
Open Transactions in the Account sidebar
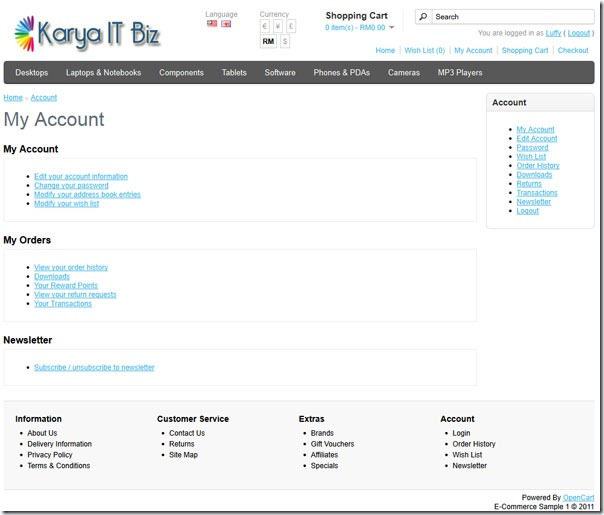537,193
